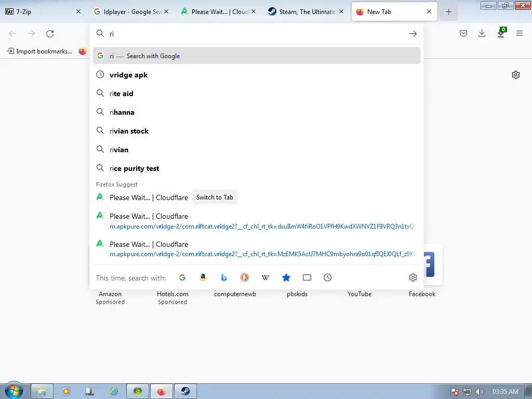Screen dimensions: 532x399
Task: Open a new tab with plus button
Action: [448, 12]
